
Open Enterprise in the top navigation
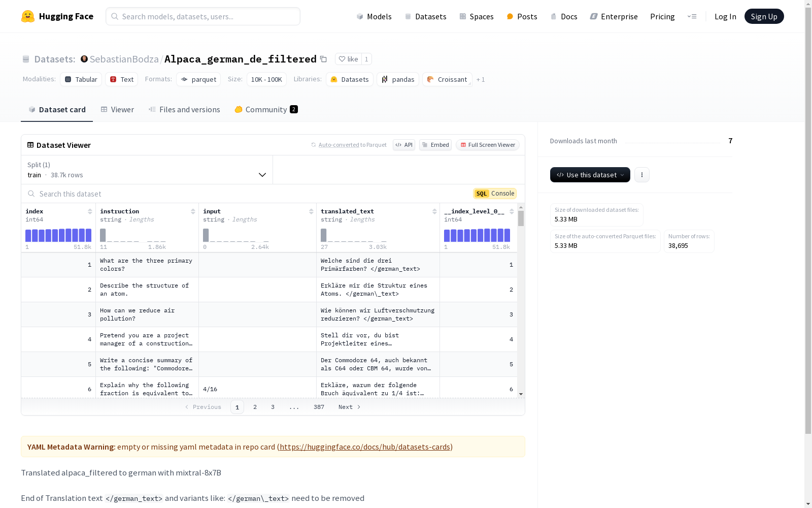click(614, 16)
